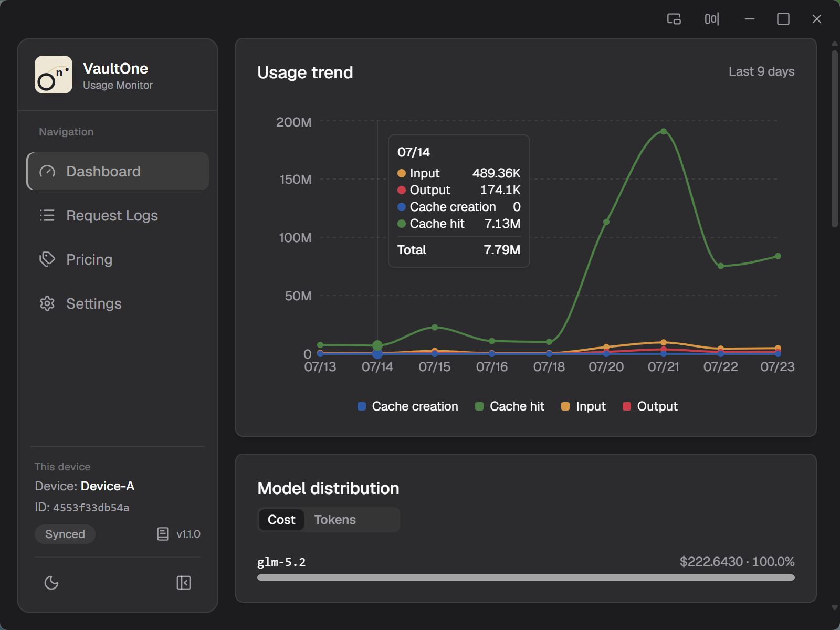Click the v1.1.0 version label
Viewport: 840px width, 630px height.
tap(188, 534)
